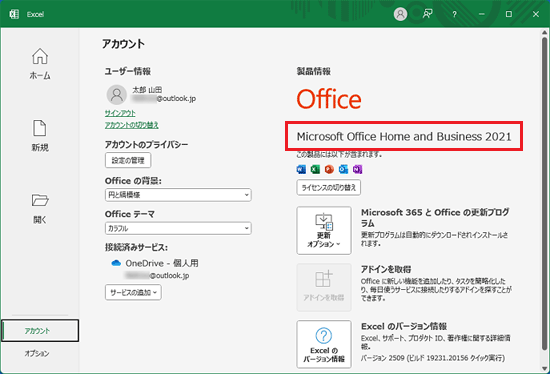The width and height of the screenshot is (550, 374).
Task: Click the OneNote product icon
Action: click(357, 169)
